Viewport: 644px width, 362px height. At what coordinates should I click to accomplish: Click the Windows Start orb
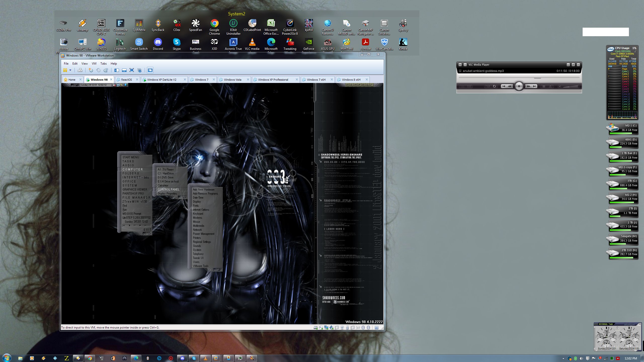point(7,358)
